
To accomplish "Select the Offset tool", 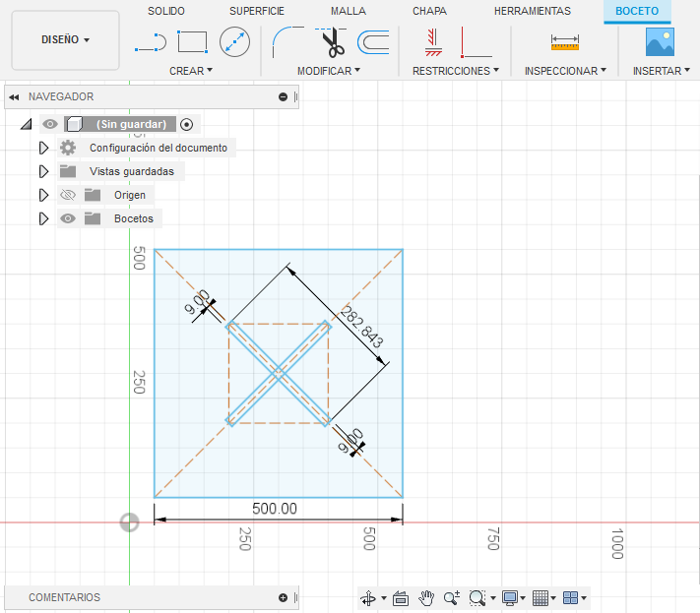I will coord(373,42).
